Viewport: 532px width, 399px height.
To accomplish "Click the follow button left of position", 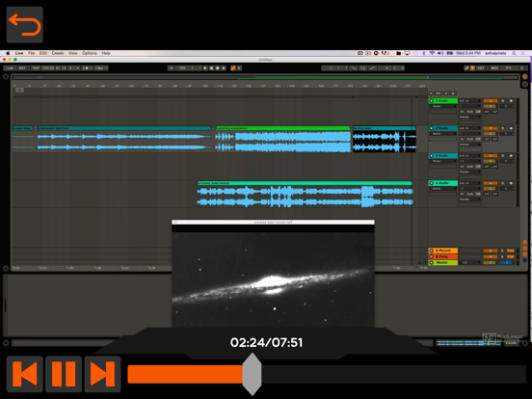I will (171, 68).
